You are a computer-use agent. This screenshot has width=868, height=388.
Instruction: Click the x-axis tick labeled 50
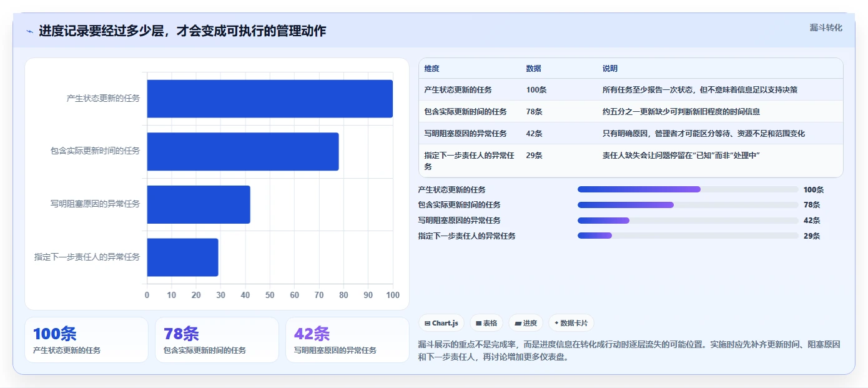pos(270,295)
